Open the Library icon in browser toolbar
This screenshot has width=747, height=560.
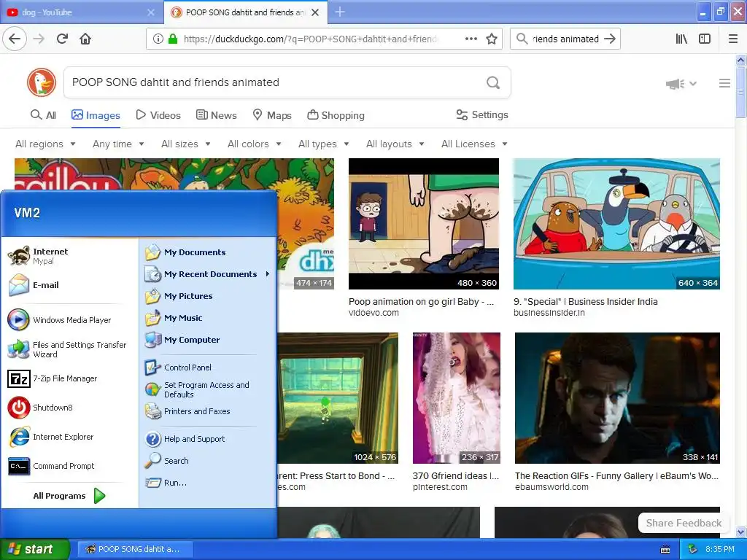[x=681, y=39]
